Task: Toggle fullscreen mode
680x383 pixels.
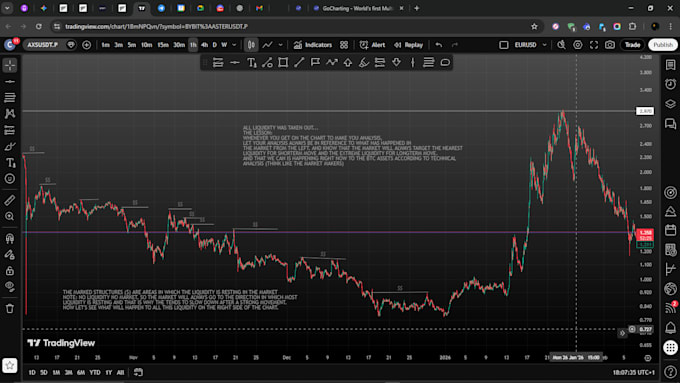Action: coord(594,45)
